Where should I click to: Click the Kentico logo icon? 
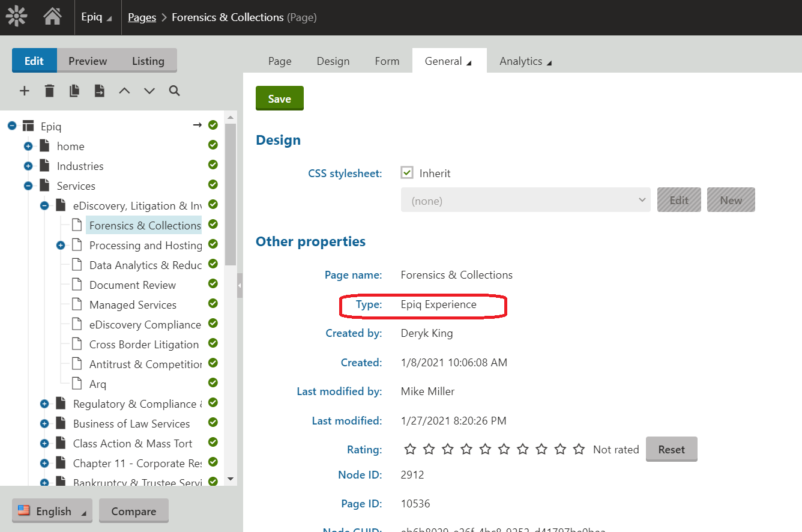[16, 17]
